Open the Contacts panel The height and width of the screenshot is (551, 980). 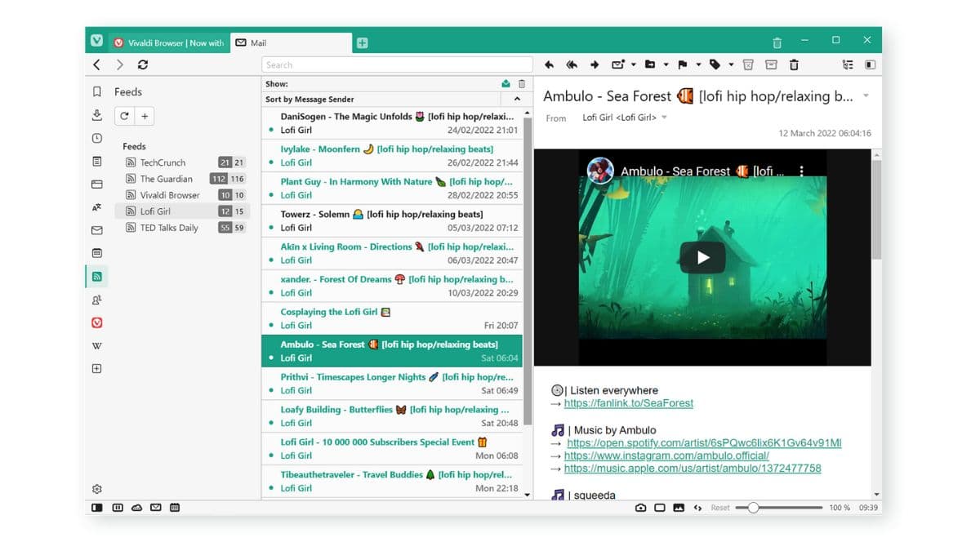[x=96, y=300]
